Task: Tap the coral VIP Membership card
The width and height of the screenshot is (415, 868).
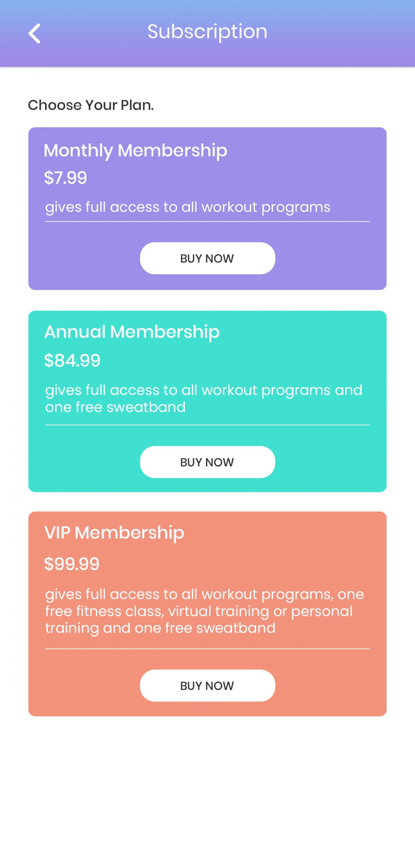Action: pos(207,614)
